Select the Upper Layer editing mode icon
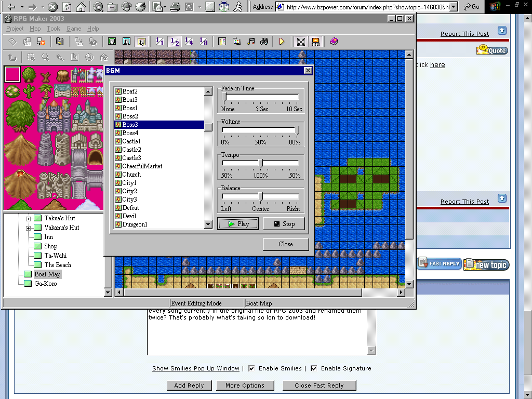Screen dimensions: 532x399 pos(127,42)
